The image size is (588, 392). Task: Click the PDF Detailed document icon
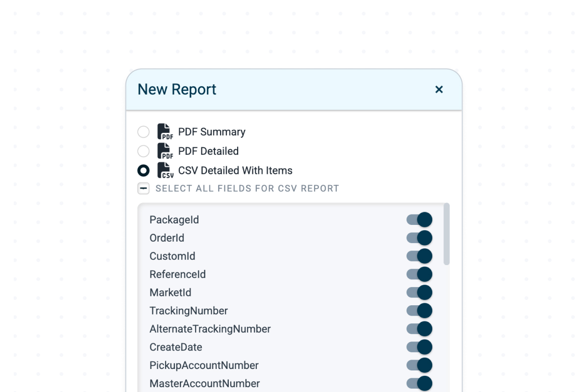(x=165, y=151)
